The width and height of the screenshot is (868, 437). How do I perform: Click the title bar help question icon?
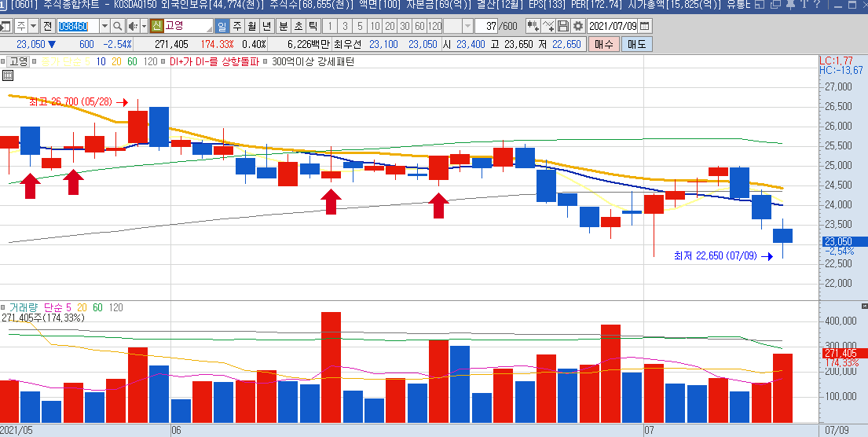pos(817,5)
